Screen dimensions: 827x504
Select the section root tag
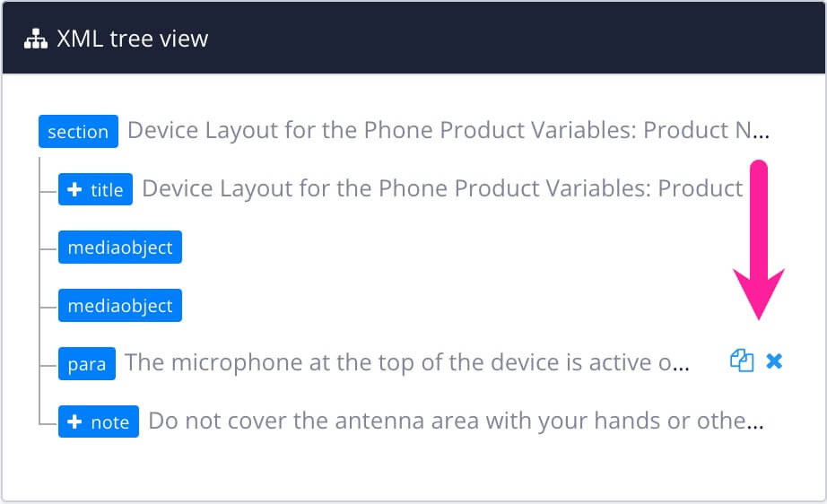(78, 132)
